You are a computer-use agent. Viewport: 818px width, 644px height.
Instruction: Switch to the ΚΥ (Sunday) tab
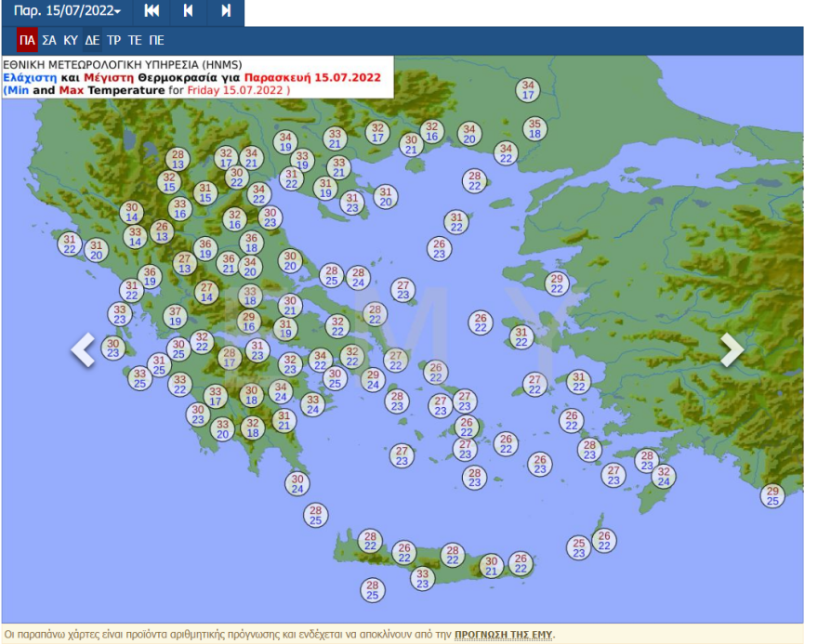pyautogui.click(x=71, y=40)
